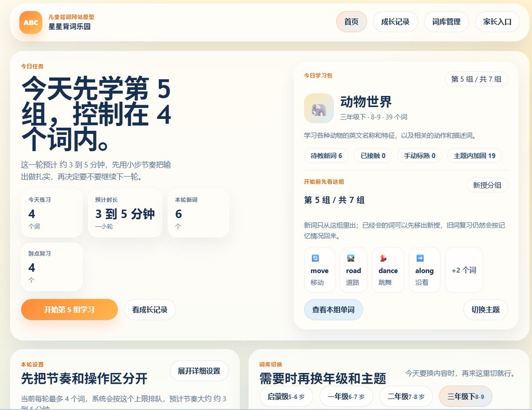The height and width of the screenshot is (410, 532).
Task: Click the 今日任务 label
Action: 32,67
